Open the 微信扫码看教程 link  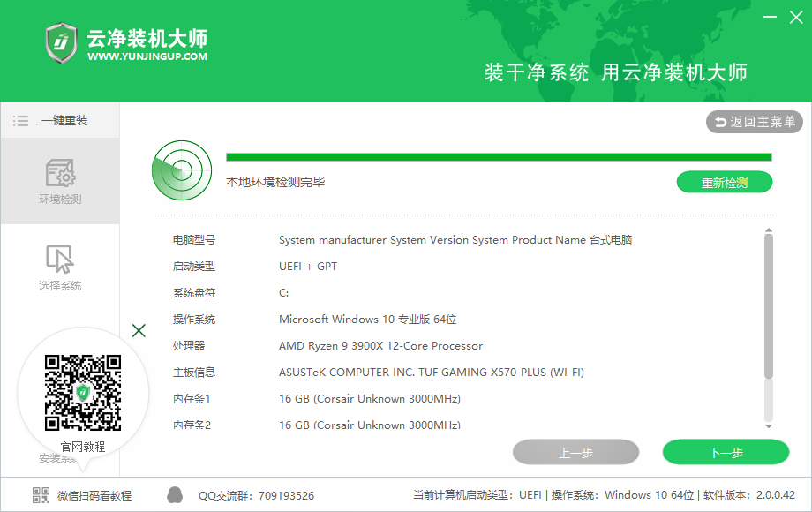click(x=94, y=495)
